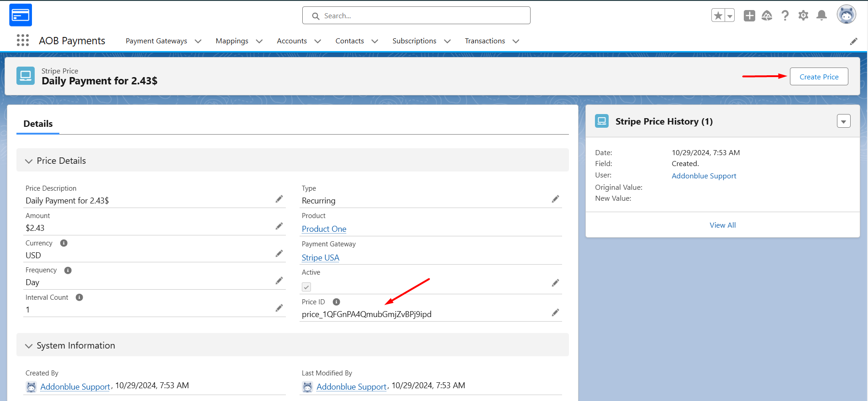
Task: Open the Accounts menu chevron
Action: [318, 41]
